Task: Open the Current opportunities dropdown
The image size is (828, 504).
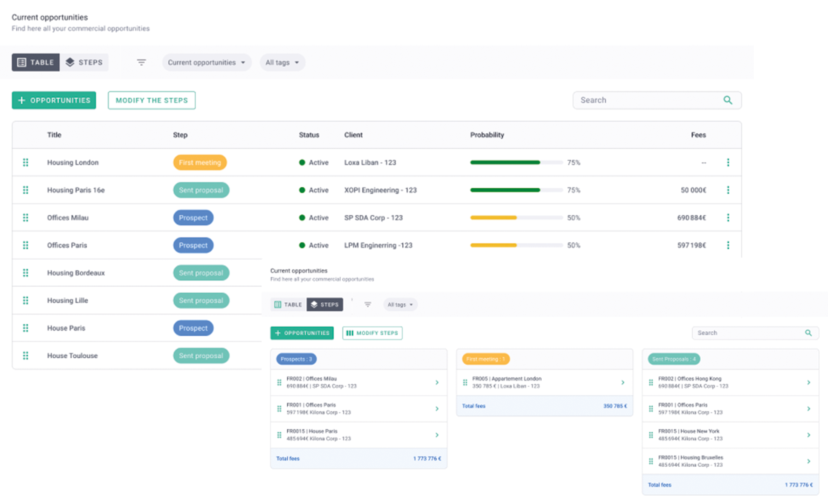Action: pyautogui.click(x=207, y=62)
